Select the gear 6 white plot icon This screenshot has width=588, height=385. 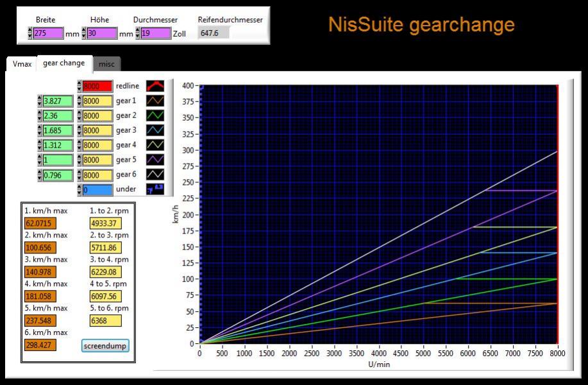point(155,175)
